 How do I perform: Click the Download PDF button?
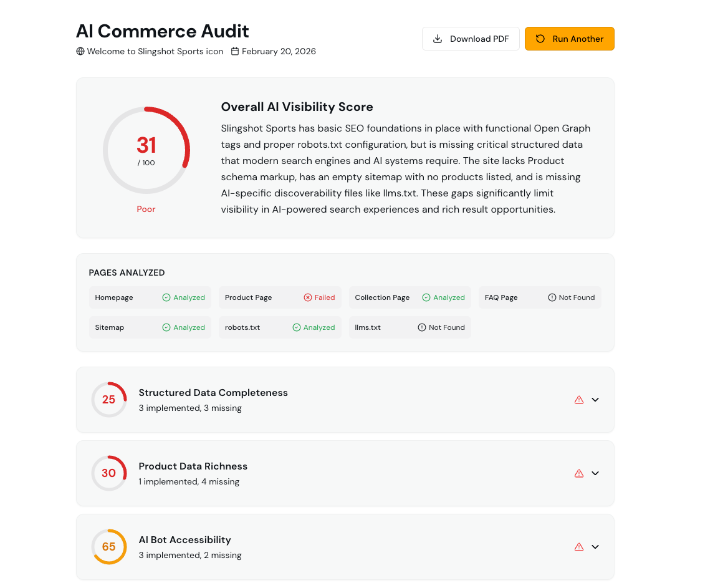[471, 38]
